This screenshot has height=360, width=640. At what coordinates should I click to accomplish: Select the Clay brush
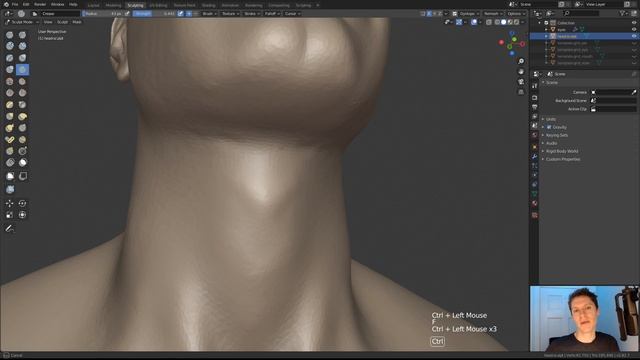pyautogui.click(x=10, y=46)
